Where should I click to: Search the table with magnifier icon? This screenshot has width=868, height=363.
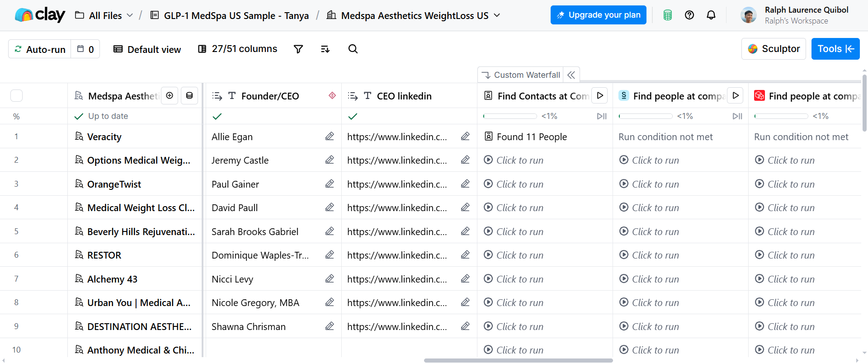pos(353,49)
